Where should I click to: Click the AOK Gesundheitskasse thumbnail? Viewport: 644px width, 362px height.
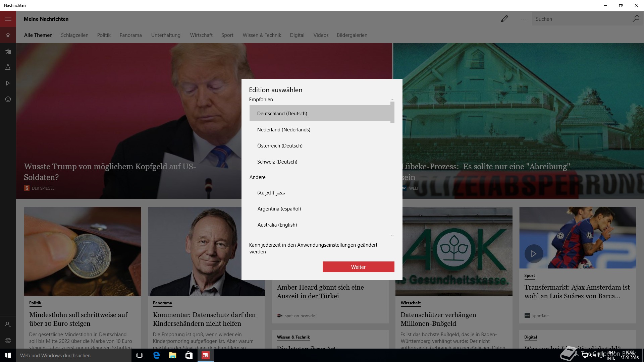[x=454, y=251]
